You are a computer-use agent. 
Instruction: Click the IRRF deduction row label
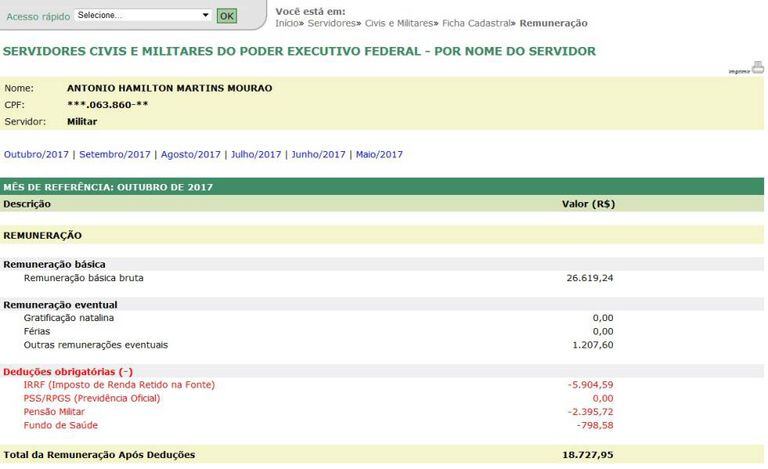(119, 385)
